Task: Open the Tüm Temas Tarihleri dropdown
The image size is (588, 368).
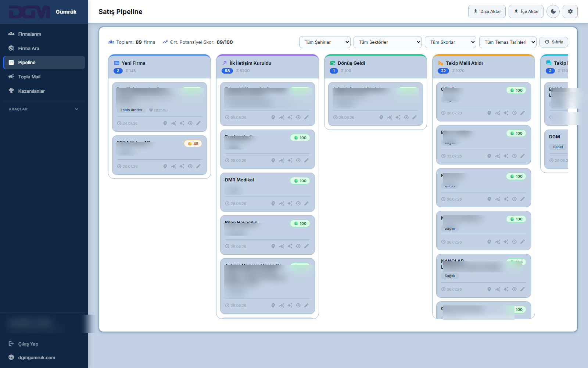Action: point(508,42)
